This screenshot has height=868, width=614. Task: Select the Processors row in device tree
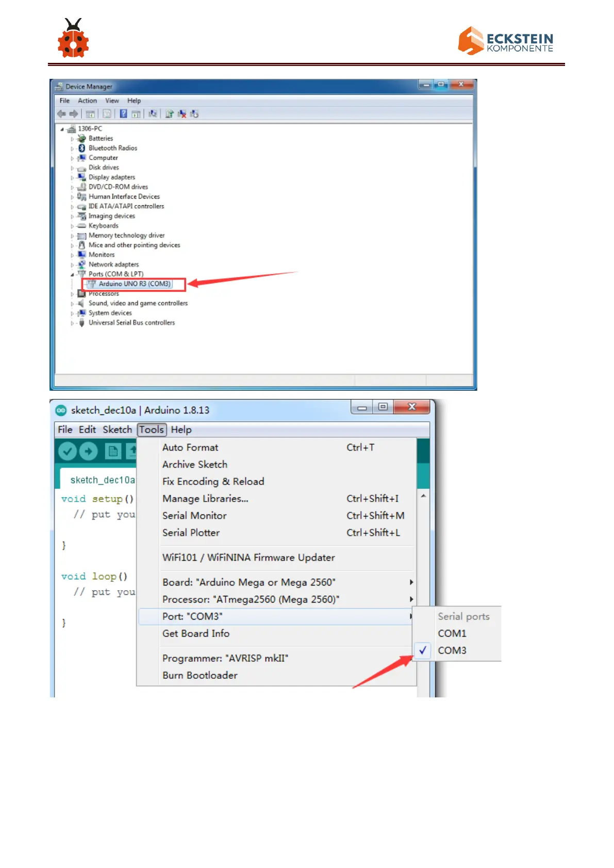tap(98, 294)
